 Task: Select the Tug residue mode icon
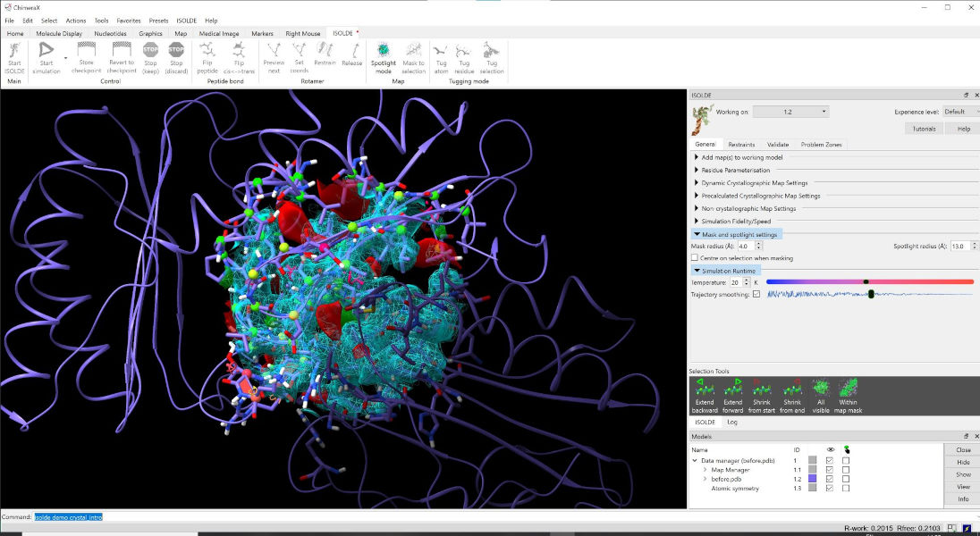pyautogui.click(x=464, y=50)
